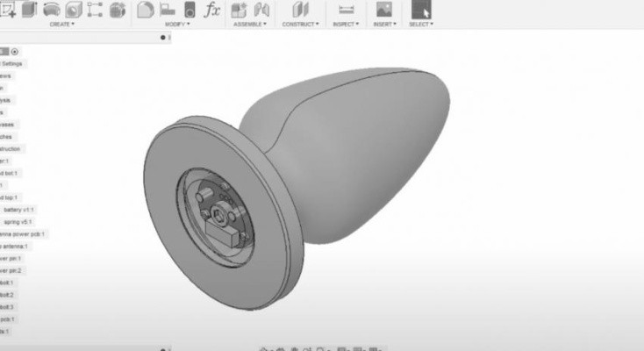Click the Measure ruler icon

click(x=345, y=10)
